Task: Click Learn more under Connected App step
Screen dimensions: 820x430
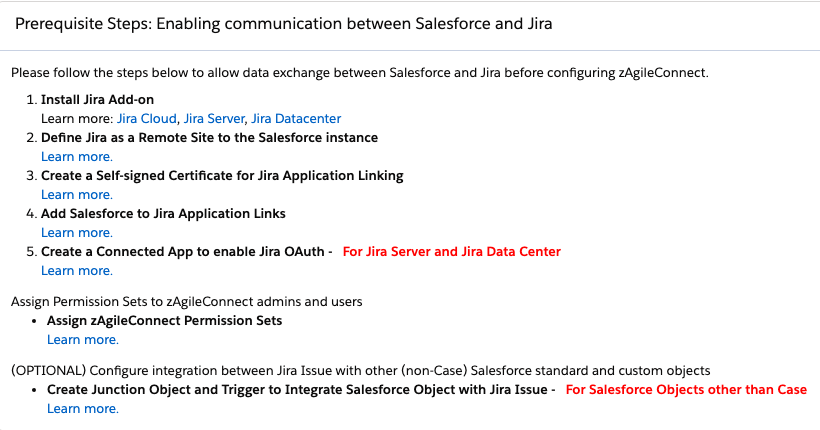Action: tap(77, 270)
